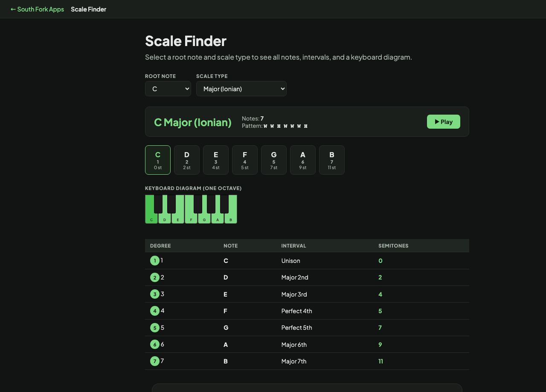Play the C Major scale
Image resolution: width=546 pixels, height=392 pixels.
(x=444, y=121)
